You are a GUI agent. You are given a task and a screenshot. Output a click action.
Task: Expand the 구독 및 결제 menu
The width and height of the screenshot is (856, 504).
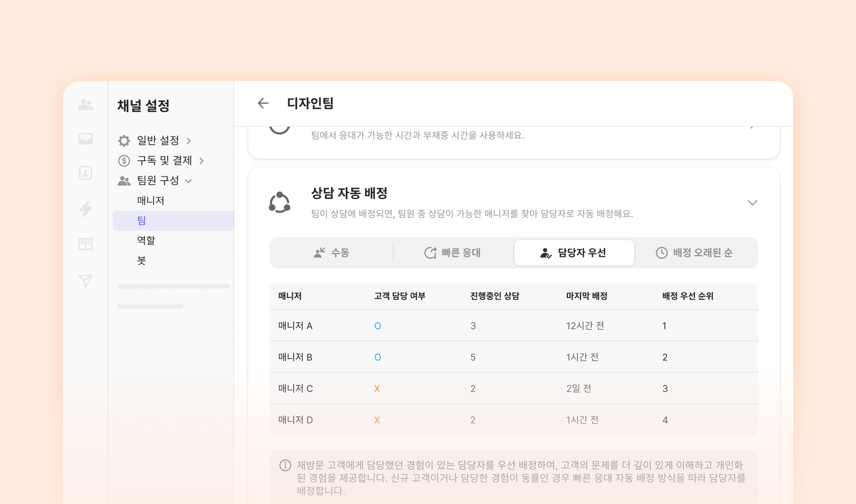click(164, 160)
